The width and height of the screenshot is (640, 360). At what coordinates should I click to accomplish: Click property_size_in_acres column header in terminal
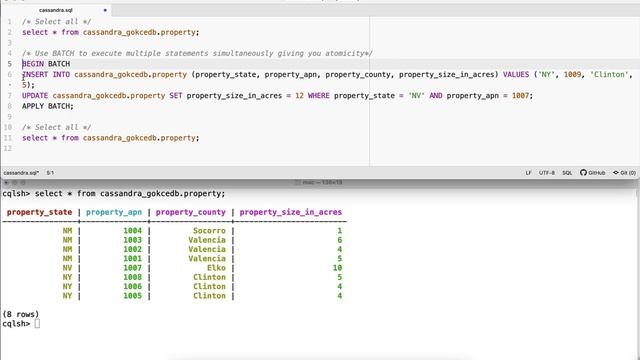pyautogui.click(x=291, y=212)
